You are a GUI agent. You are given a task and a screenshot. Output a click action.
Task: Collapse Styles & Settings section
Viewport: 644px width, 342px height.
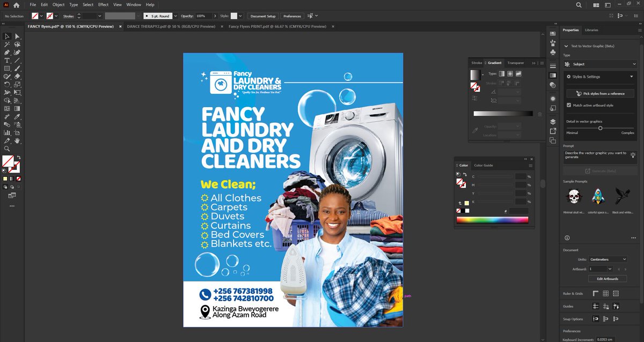(632, 77)
